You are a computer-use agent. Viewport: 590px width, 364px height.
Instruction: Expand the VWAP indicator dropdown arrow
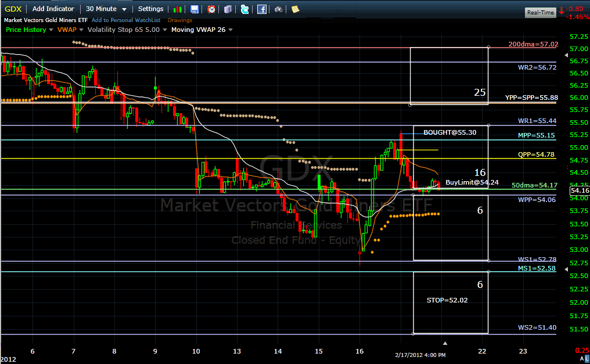pos(81,30)
